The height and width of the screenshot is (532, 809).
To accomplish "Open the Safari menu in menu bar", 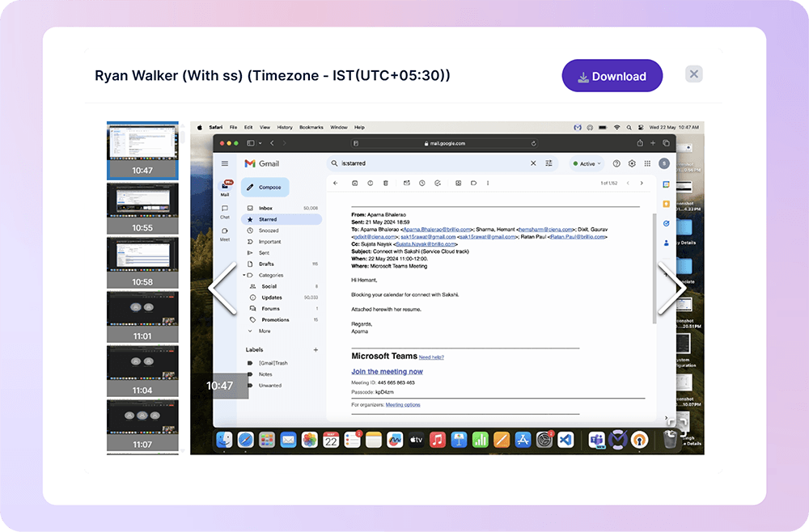I will click(216, 127).
